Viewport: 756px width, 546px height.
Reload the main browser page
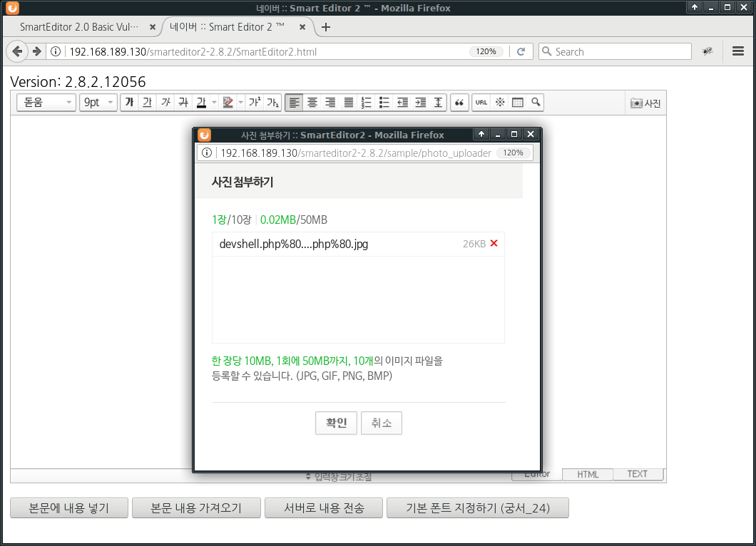[521, 51]
